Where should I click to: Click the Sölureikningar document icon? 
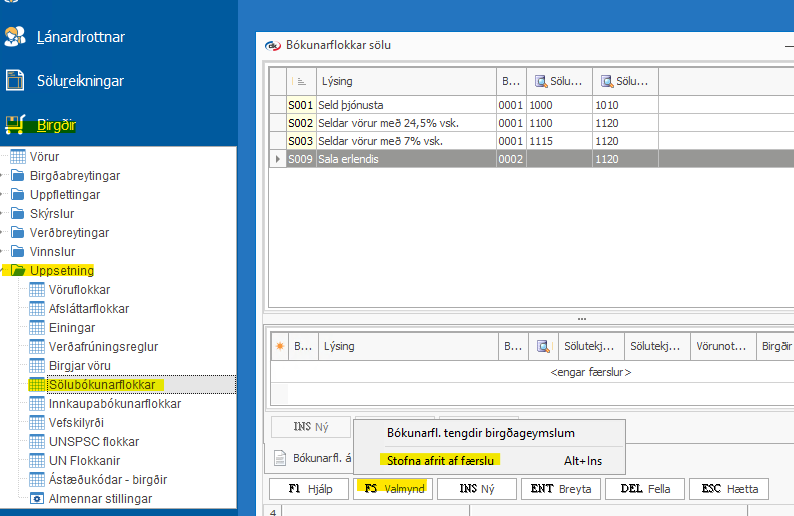15,81
